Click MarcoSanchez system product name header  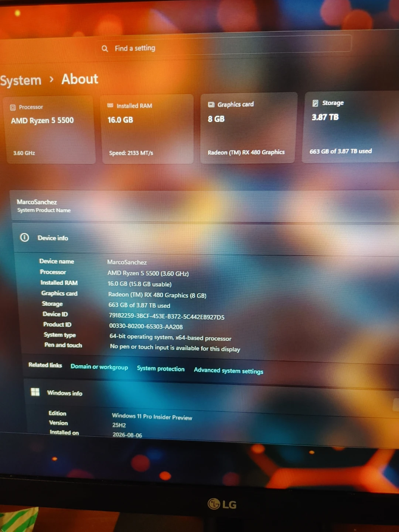(204, 206)
